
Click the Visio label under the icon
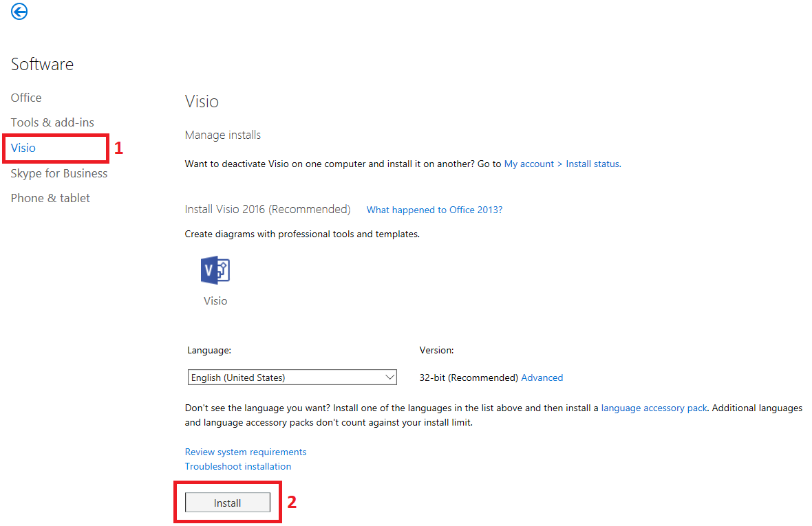click(215, 301)
